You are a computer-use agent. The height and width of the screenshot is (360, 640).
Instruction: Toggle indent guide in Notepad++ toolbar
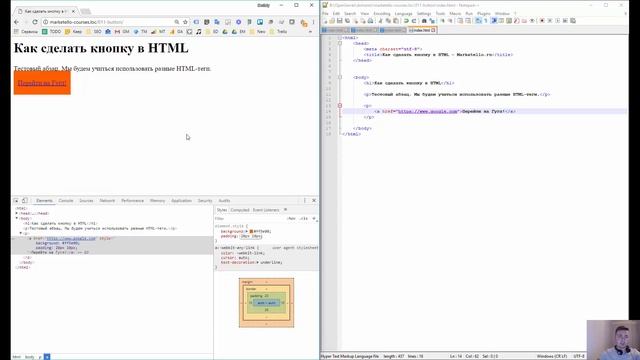(x=494, y=21)
